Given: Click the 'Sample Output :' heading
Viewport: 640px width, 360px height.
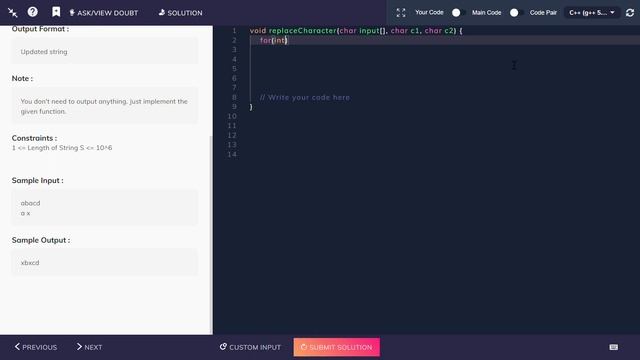Looking at the screenshot, I should 41,240.
